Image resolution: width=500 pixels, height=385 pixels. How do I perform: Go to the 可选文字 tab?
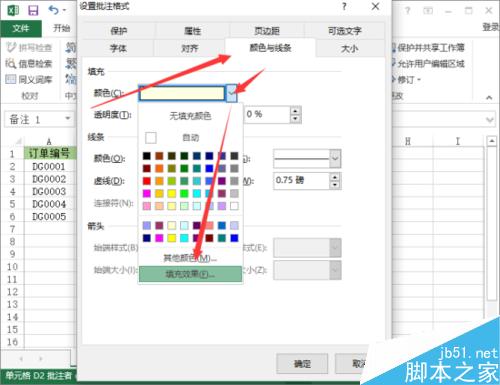point(345,31)
